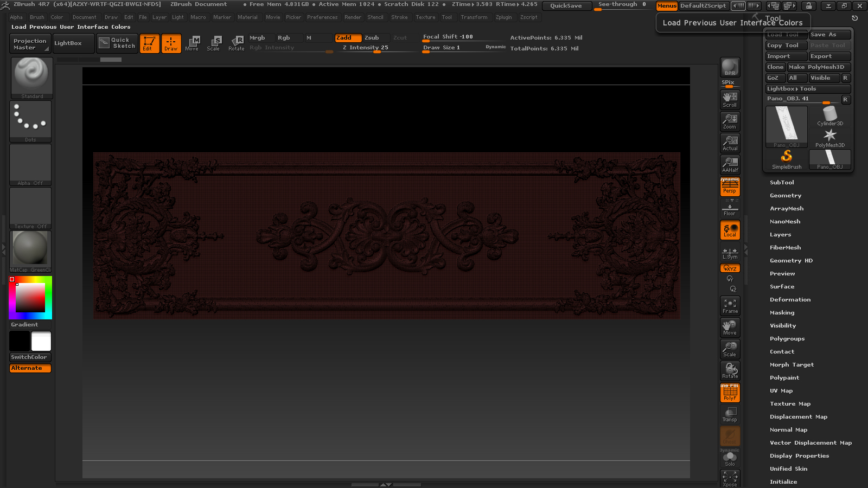The image size is (868, 488).
Task: Click the Move view icon on right shelf
Action: [x=730, y=328]
